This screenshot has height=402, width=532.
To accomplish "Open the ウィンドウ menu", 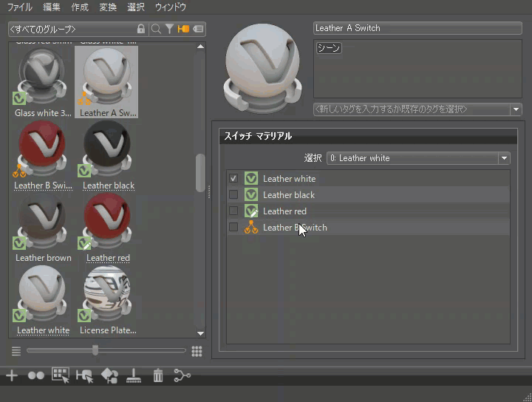I will click(x=171, y=7).
